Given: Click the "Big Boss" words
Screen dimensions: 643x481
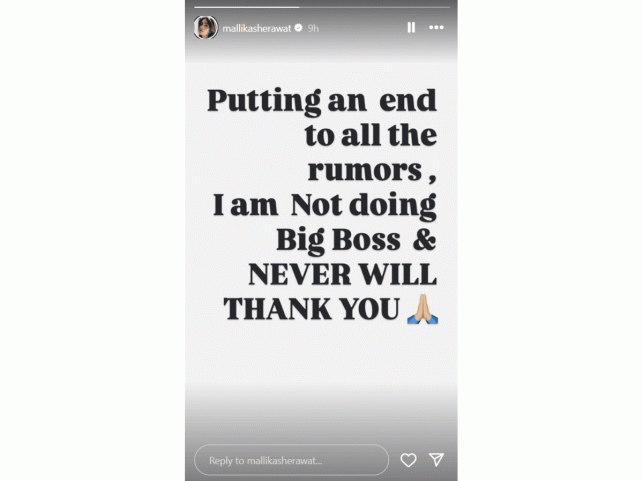Looking at the screenshot, I should click(338, 241).
